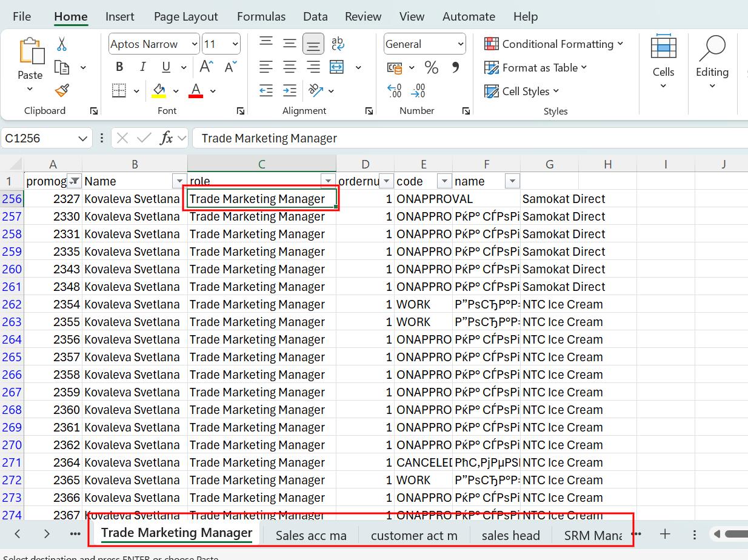Open font size 11 dropdown
This screenshot has width=748, height=560.
[235, 44]
